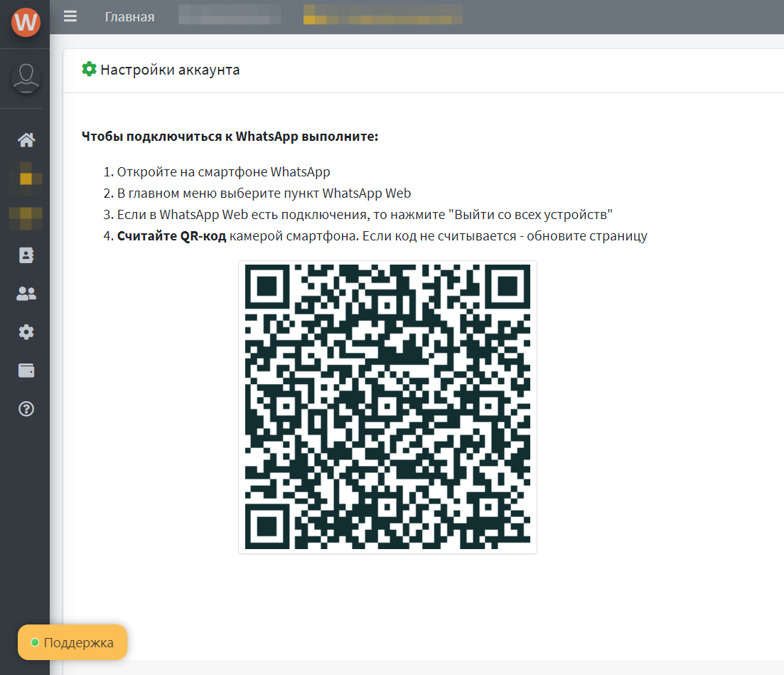This screenshot has height=675, width=784.
Task: Open the sidebar settings gear icon
Action: [x=26, y=331]
